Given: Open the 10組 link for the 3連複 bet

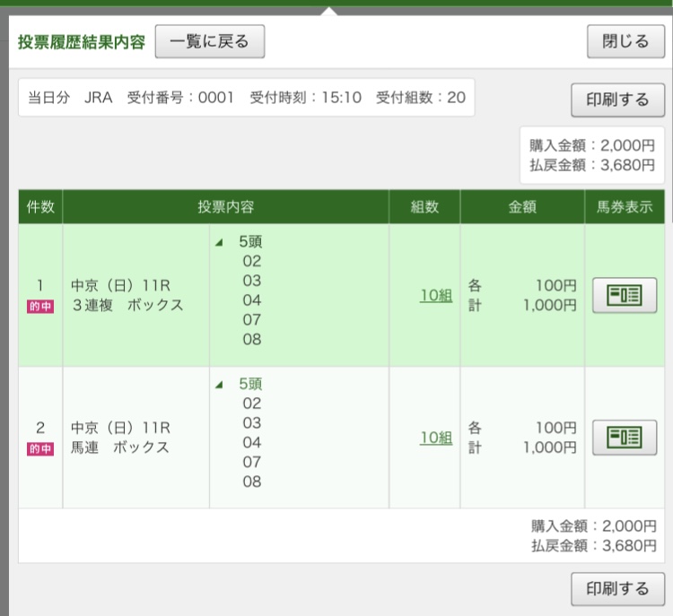Looking at the screenshot, I should click(x=436, y=295).
